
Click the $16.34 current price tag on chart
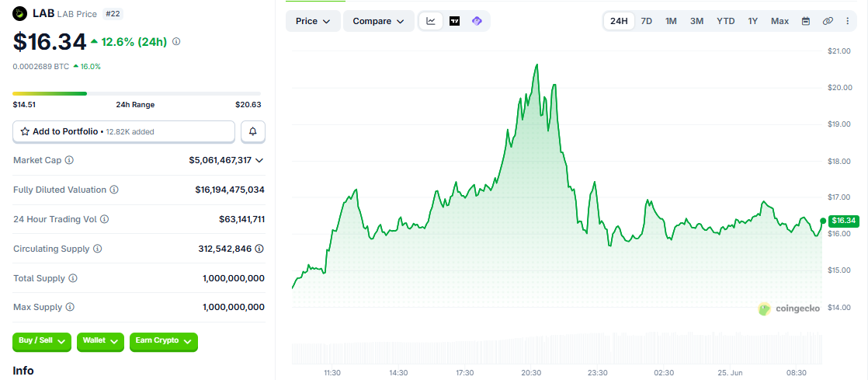[842, 221]
